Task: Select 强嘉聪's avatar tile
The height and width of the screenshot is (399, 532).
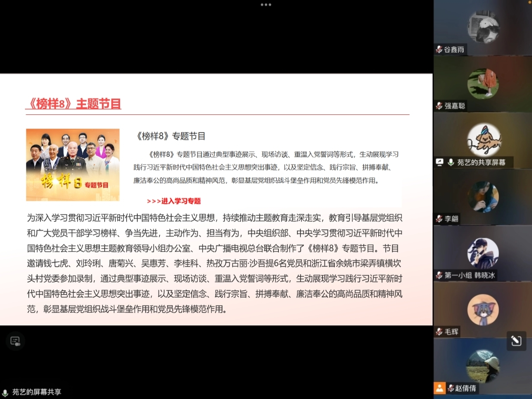Action: (483, 83)
